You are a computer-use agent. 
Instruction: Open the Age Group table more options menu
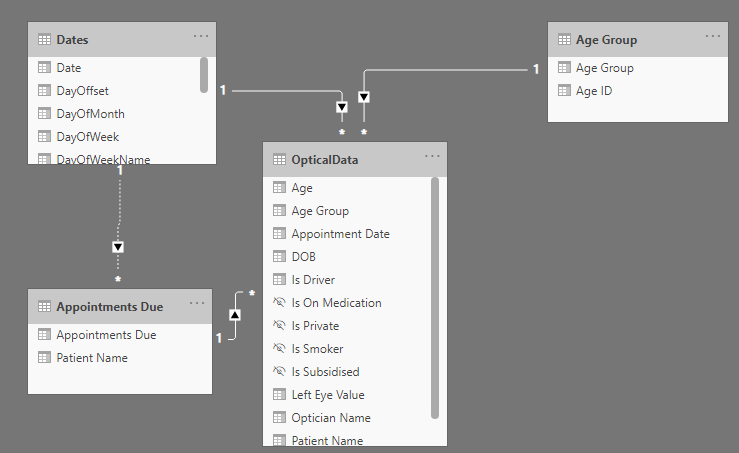point(713,36)
